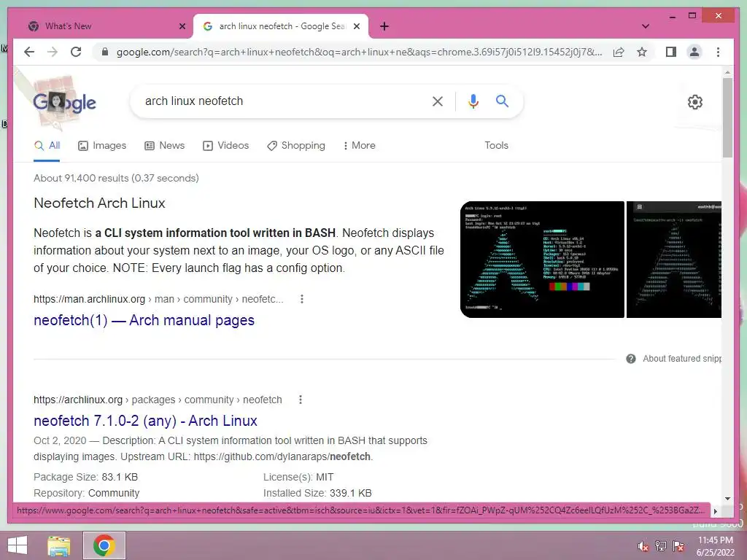Screen dimensions: 747x560
Task: Click the scrollbar down arrow
Action: 727,499
